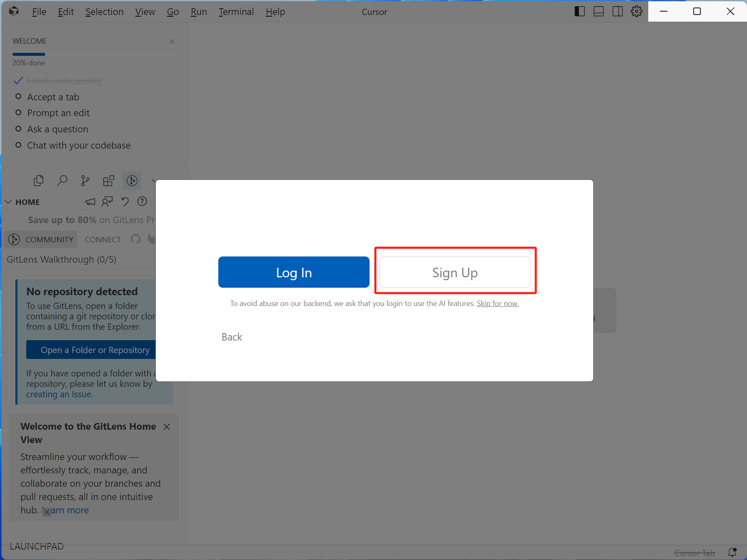Viewport: 747px width, 560px height.
Task: Open the Selection menu
Action: [104, 12]
